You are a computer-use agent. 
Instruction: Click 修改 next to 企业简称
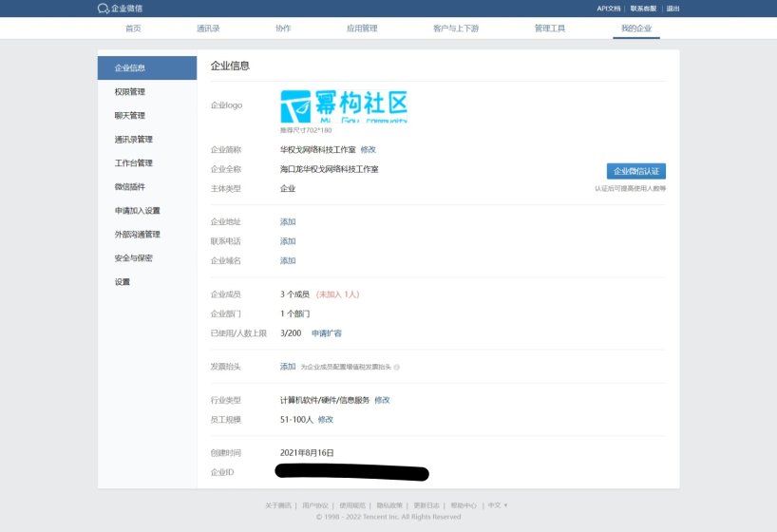coord(369,150)
